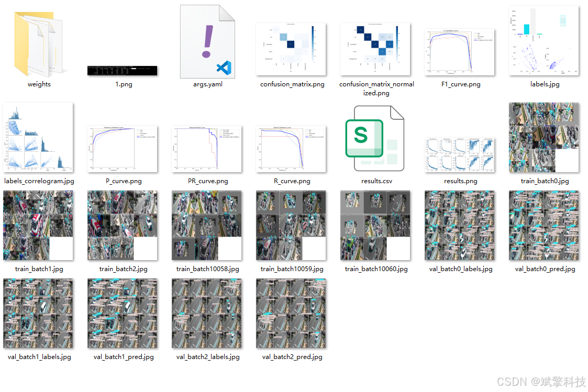Click the "PR_curve.png" file name
The image size is (588, 392).
tap(208, 181)
